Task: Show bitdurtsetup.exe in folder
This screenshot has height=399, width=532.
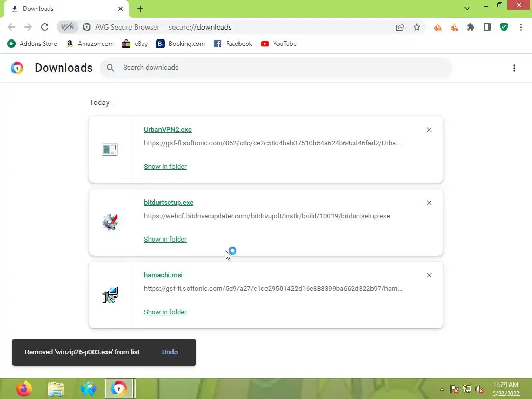Action: (x=165, y=239)
